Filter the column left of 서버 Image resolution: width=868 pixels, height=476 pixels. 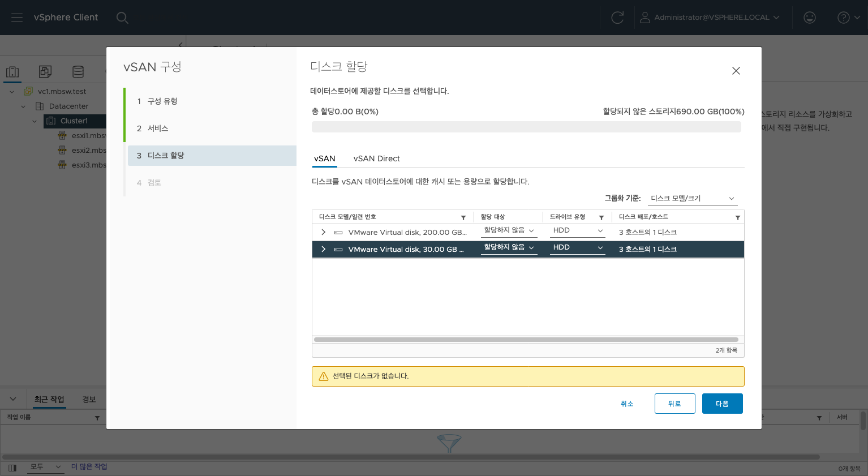tap(819, 418)
